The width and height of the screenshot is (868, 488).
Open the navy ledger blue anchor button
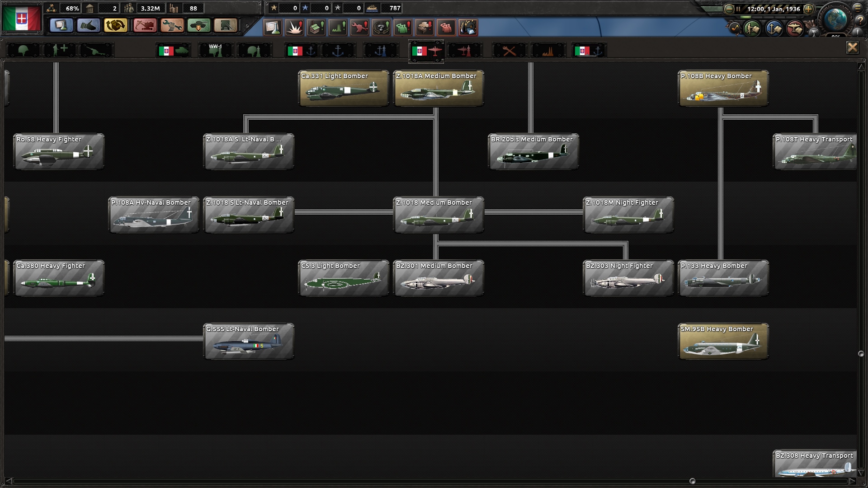click(x=774, y=28)
